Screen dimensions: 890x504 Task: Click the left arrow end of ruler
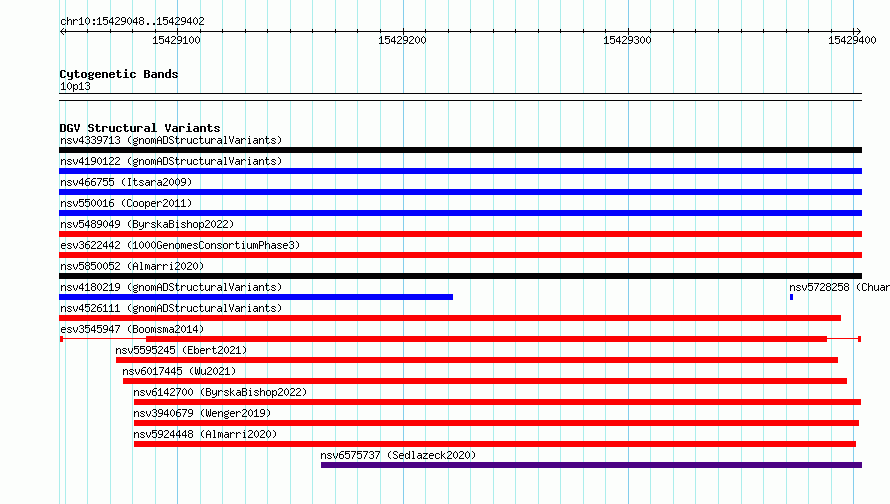pyautogui.click(x=63, y=31)
